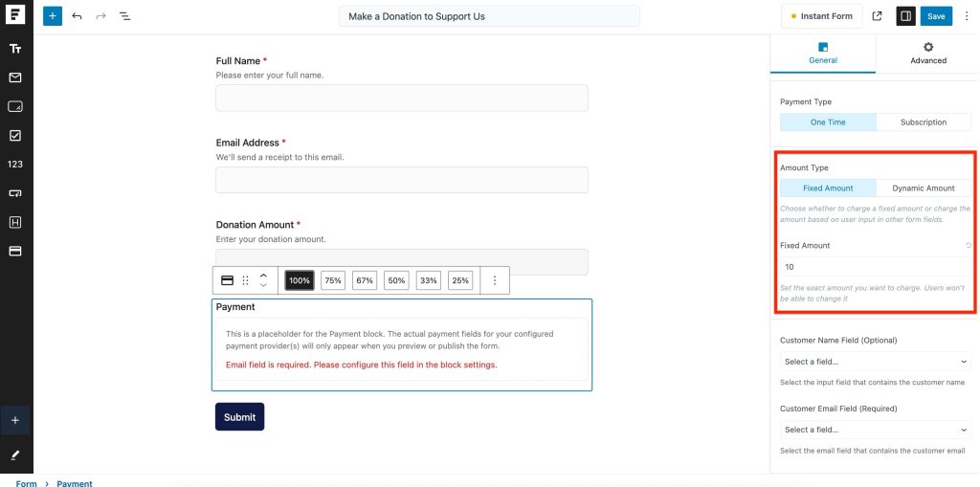Click the blue plus block inserter button
980x487 pixels.
pos(53,16)
